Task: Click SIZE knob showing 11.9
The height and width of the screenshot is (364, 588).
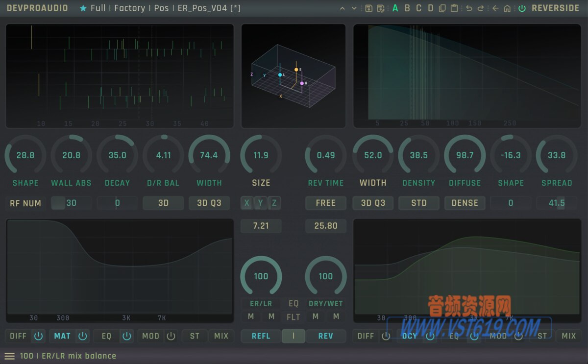Action: (x=261, y=155)
